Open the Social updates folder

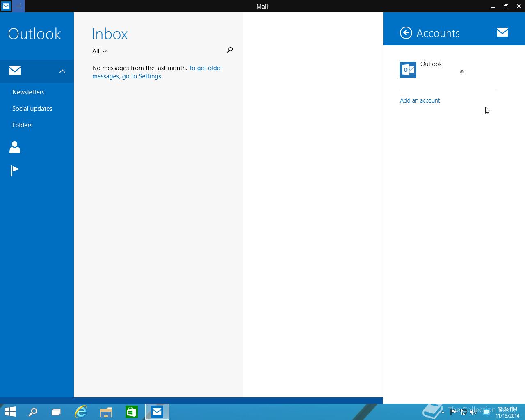[x=32, y=109]
